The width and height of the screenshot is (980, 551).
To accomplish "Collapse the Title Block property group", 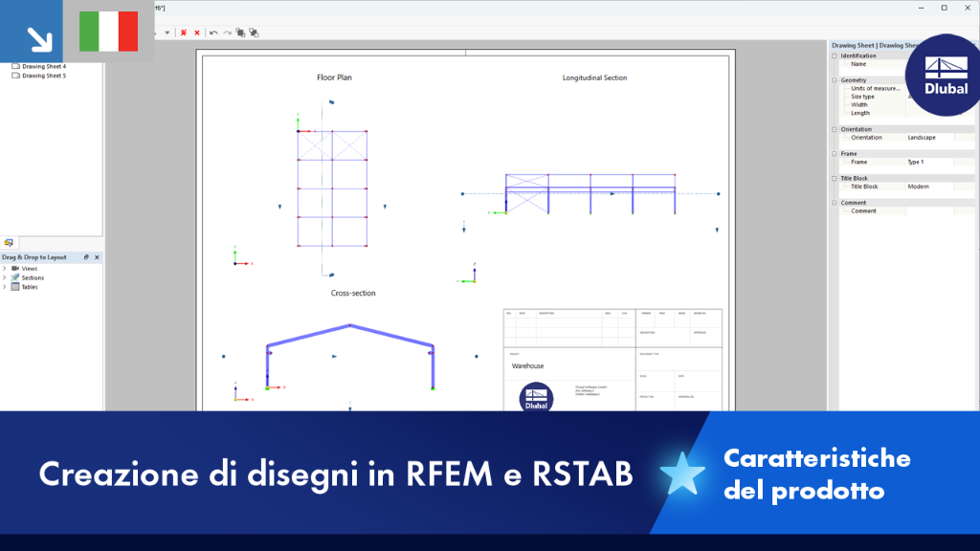I will (x=835, y=178).
